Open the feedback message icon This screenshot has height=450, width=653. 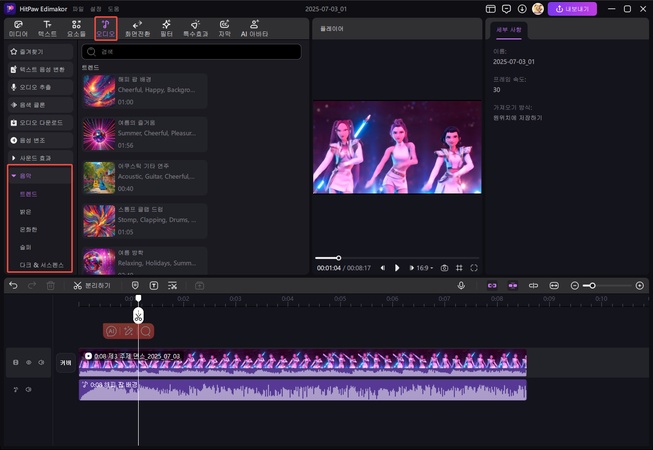tap(506, 9)
